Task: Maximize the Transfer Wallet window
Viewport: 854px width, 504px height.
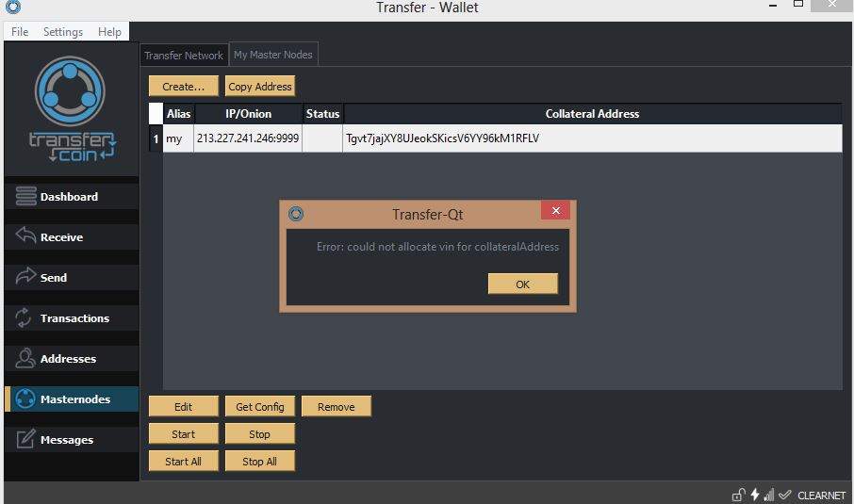Action: click(797, 5)
